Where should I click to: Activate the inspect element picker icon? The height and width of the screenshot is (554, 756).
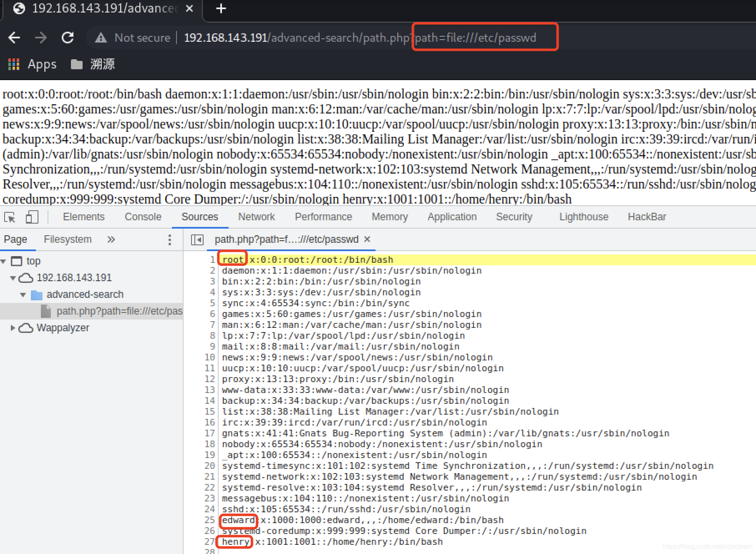pos(10,217)
